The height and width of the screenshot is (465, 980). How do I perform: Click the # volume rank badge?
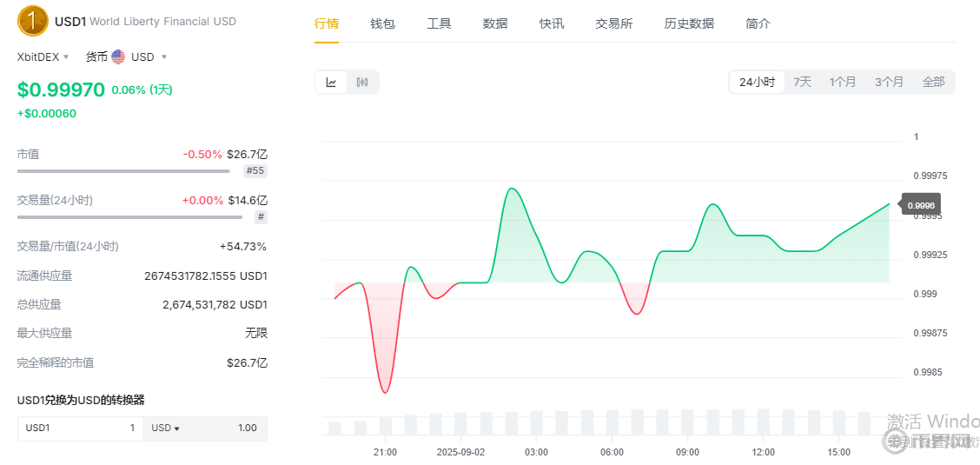261,217
